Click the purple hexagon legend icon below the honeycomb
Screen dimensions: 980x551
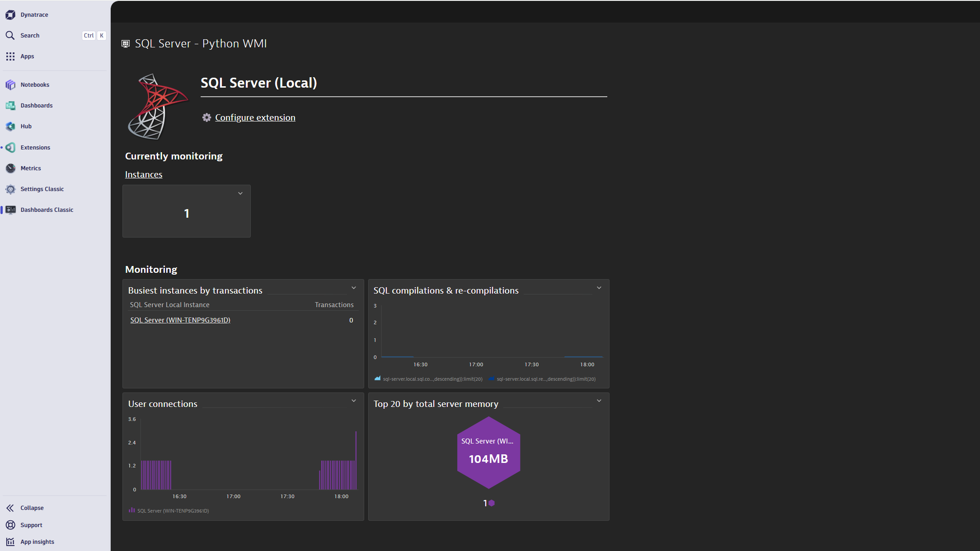tap(492, 503)
